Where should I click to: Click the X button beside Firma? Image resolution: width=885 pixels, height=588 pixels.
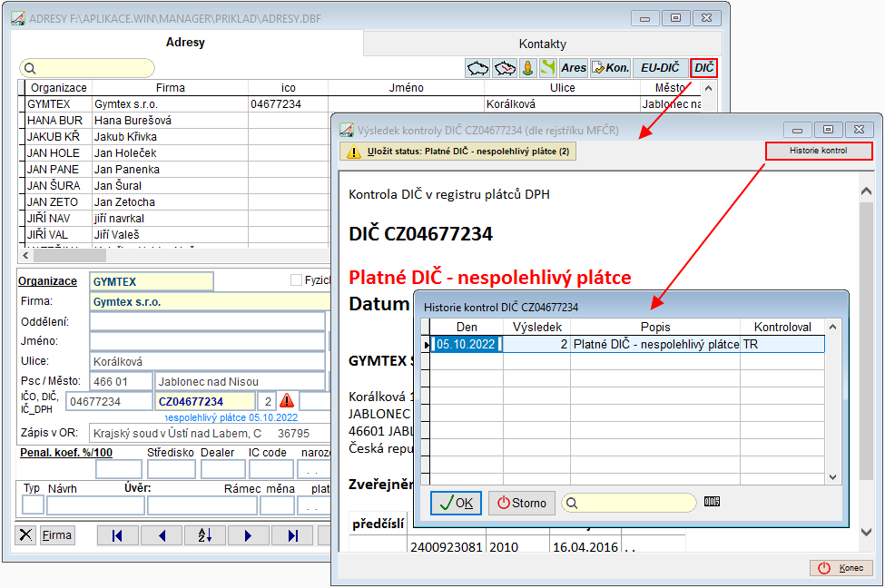coord(26,535)
